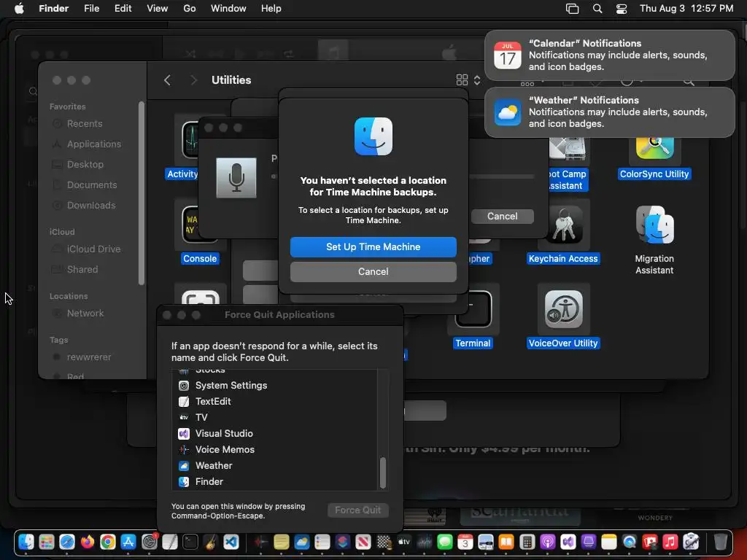Open the Help menu

(x=271, y=9)
